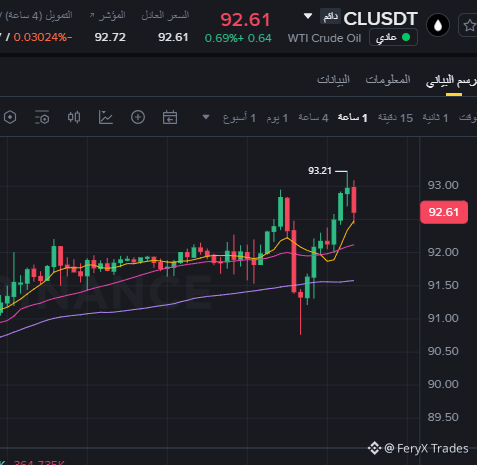Switch to the المعلومات tab
This screenshot has height=465, width=477.
click(x=388, y=80)
